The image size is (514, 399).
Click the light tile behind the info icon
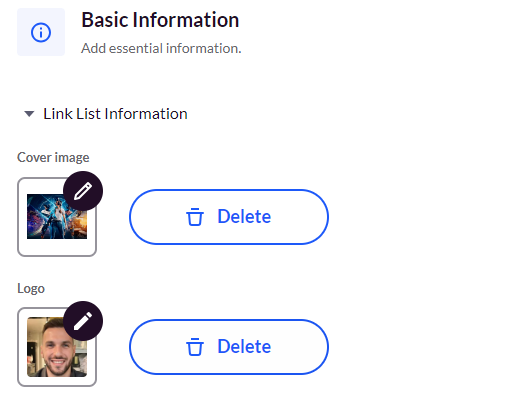coord(41,32)
